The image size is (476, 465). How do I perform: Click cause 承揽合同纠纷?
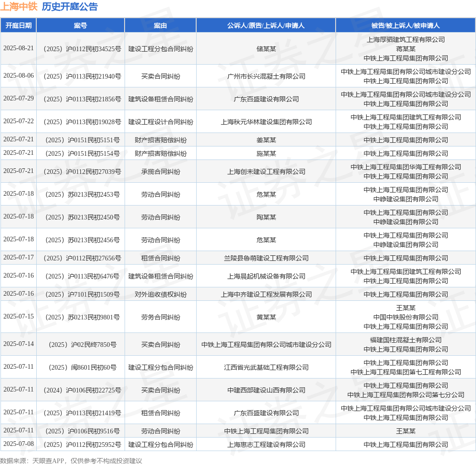[160, 172]
